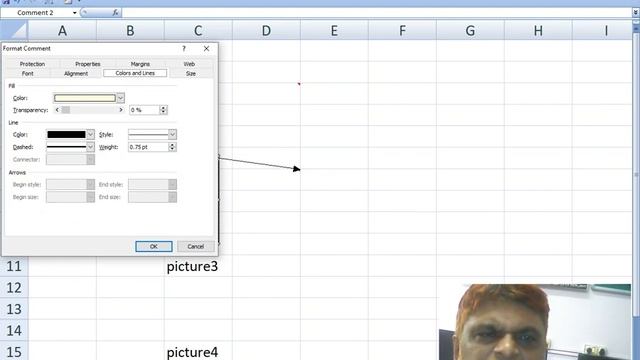Click the webcam video thumbnail
The image size is (640, 360).
[535, 322]
